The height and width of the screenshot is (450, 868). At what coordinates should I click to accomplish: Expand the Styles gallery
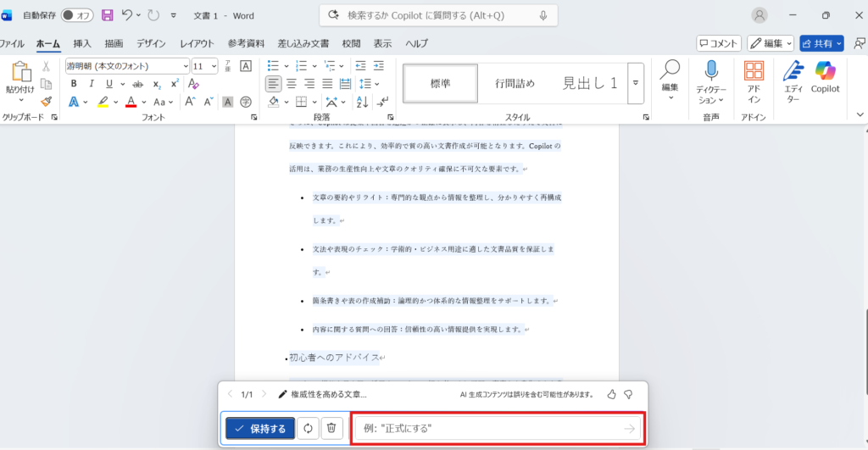tap(636, 83)
